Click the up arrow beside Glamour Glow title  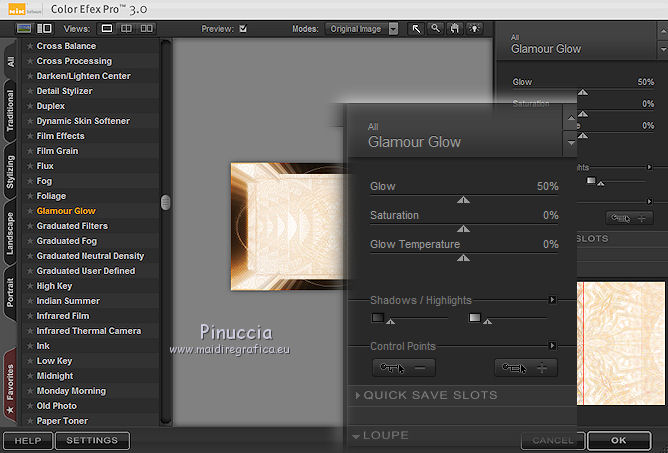click(x=571, y=118)
